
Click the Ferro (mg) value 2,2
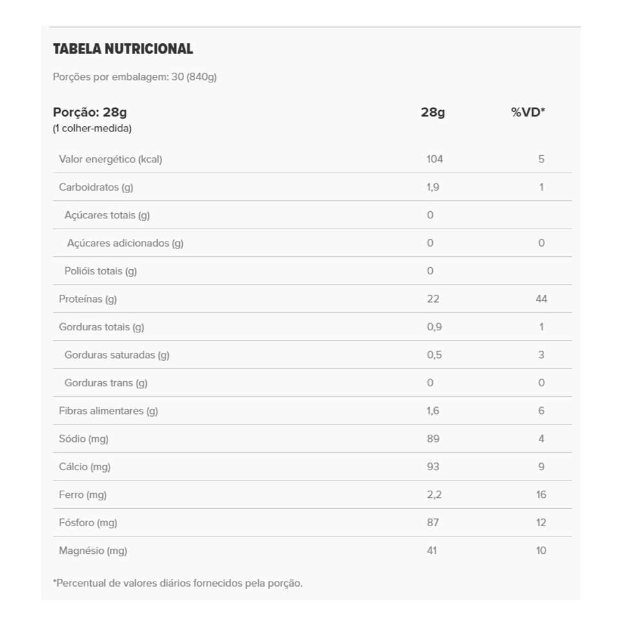tap(433, 495)
